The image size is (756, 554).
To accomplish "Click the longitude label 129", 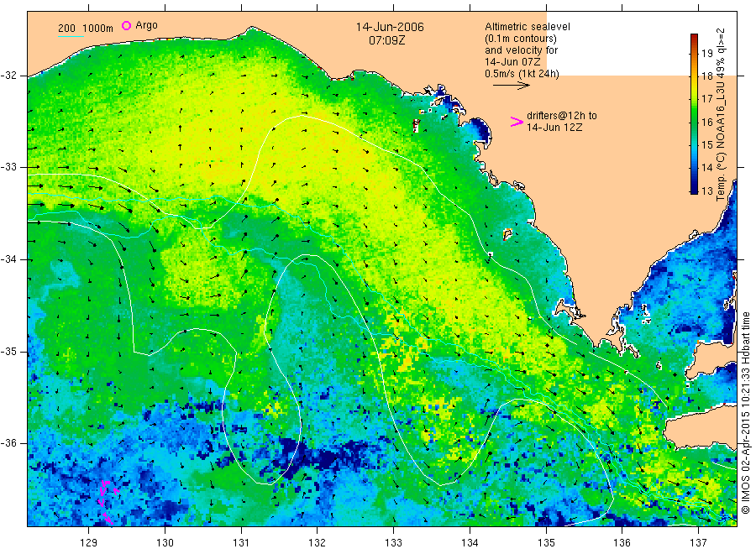I will point(89,543).
